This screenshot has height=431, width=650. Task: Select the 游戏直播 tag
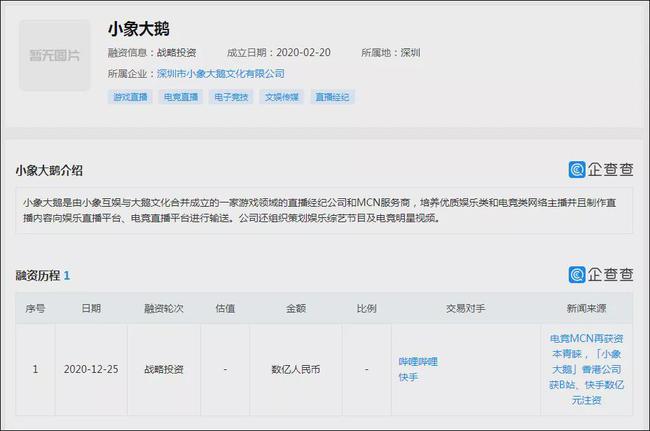130,97
